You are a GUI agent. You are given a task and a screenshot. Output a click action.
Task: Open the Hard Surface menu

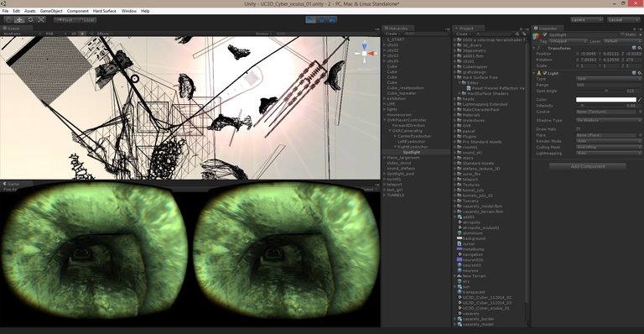pos(104,11)
